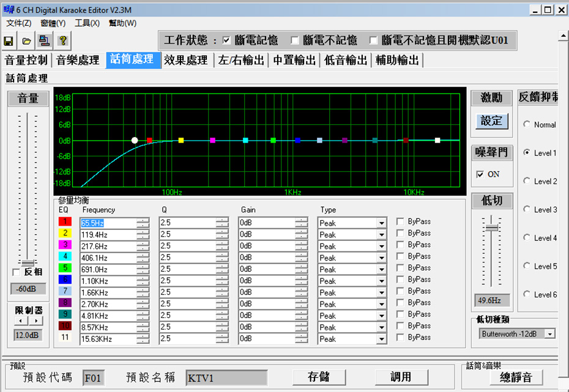Open the 幫助(W) menu

pos(122,23)
